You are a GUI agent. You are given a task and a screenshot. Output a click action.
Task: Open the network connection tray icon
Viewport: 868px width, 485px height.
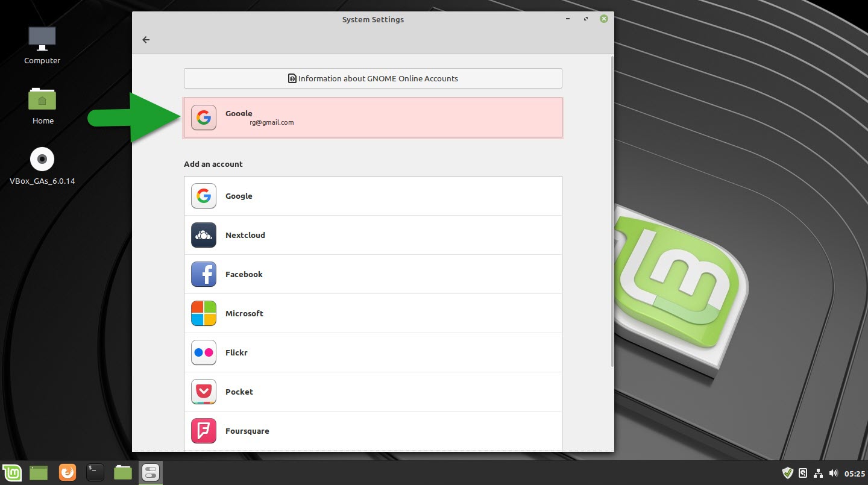point(818,473)
